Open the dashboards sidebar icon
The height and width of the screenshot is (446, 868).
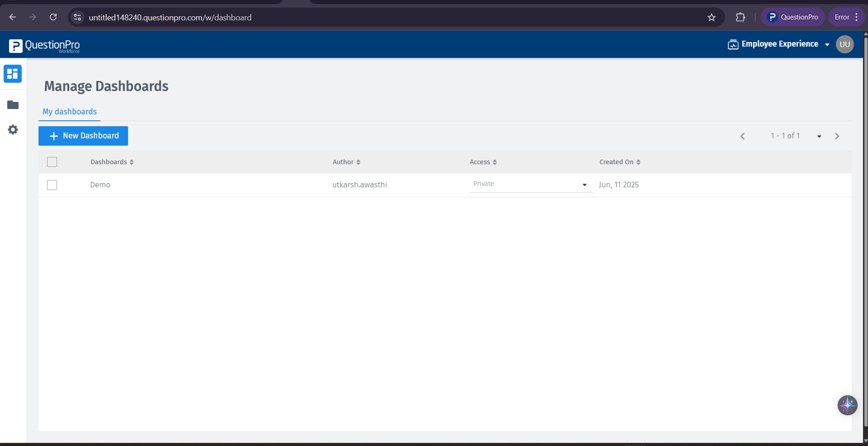pos(13,74)
